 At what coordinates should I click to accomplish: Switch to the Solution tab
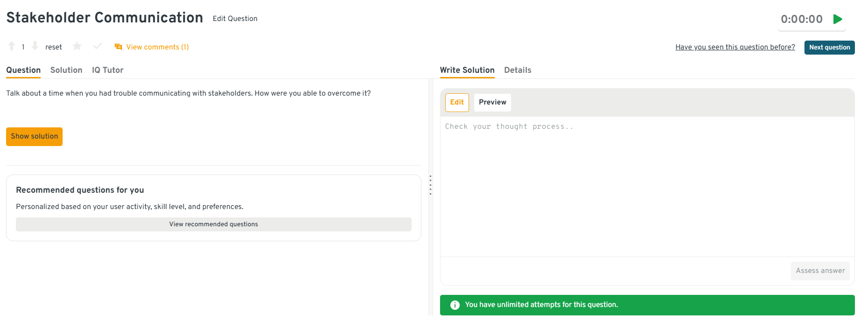tap(66, 70)
